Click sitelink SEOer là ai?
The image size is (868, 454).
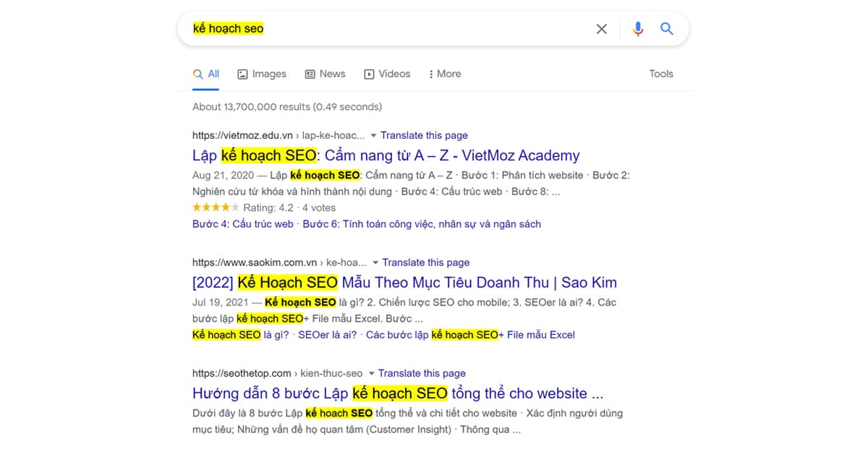point(328,335)
